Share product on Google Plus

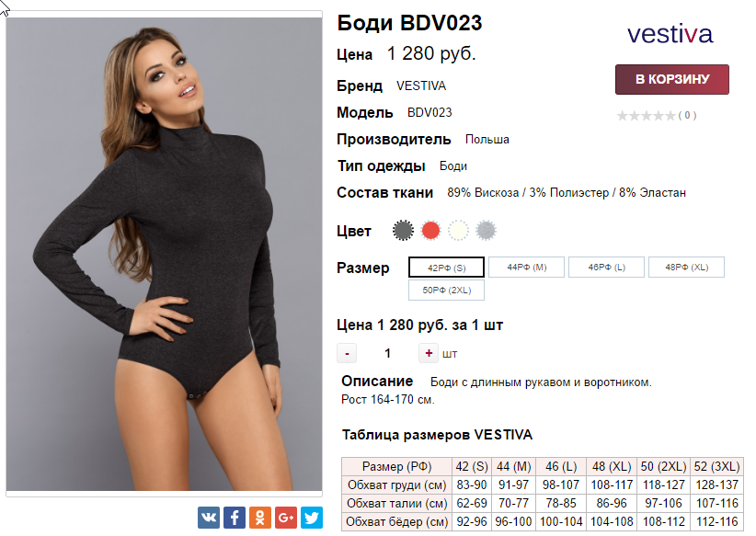click(286, 518)
